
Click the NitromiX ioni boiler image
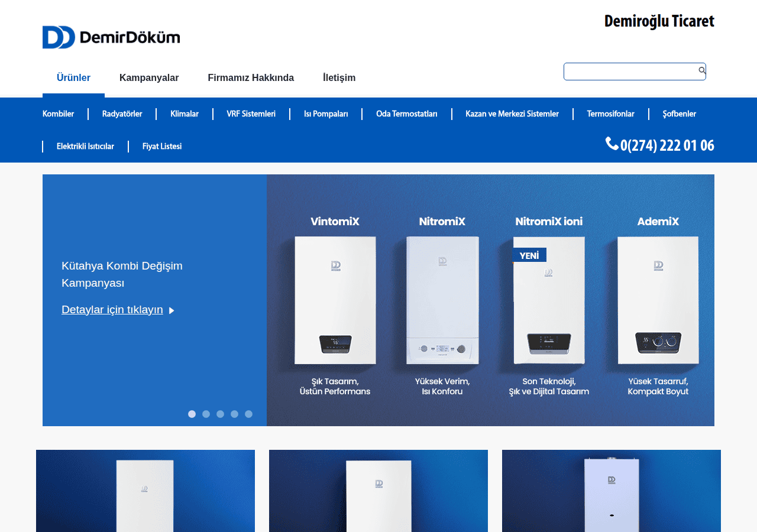(548, 300)
